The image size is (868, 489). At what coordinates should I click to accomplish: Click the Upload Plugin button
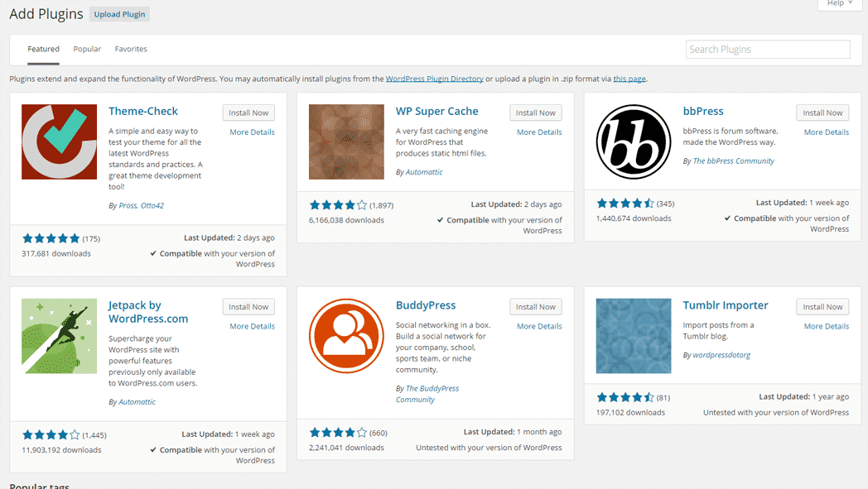pos(119,14)
